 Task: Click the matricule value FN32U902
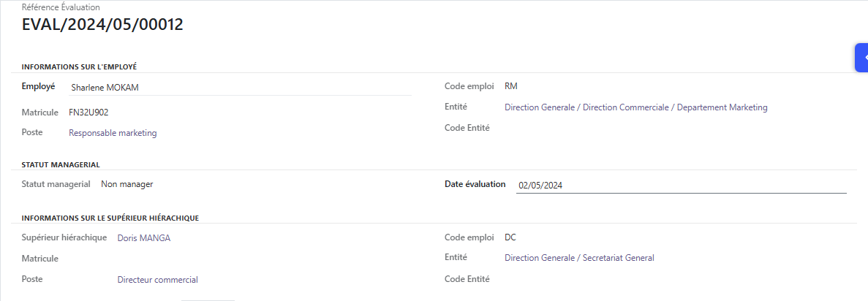coord(88,113)
